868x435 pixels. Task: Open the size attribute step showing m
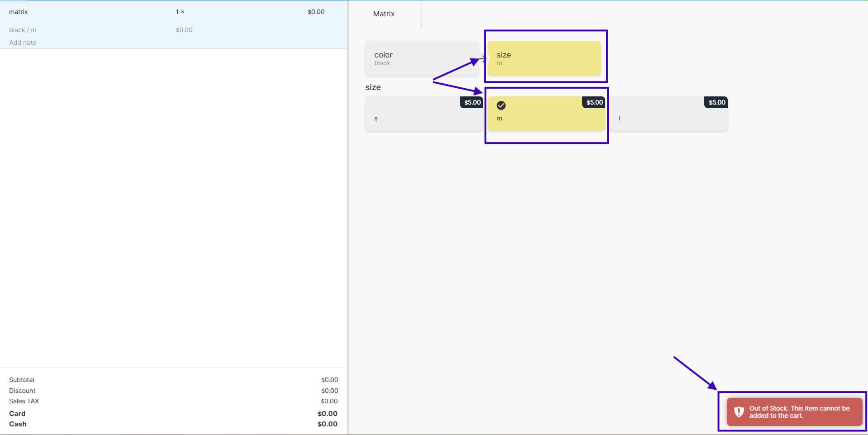coord(544,58)
